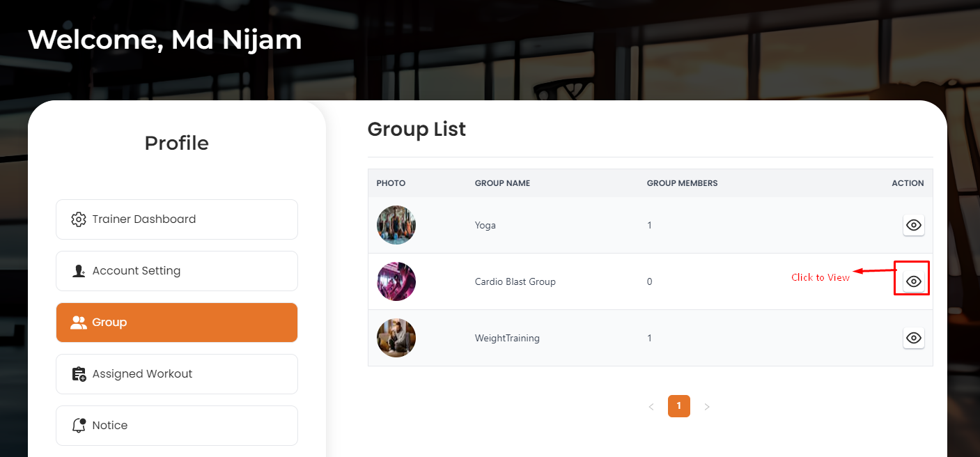Select page 1 in pagination

pyautogui.click(x=679, y=406)
